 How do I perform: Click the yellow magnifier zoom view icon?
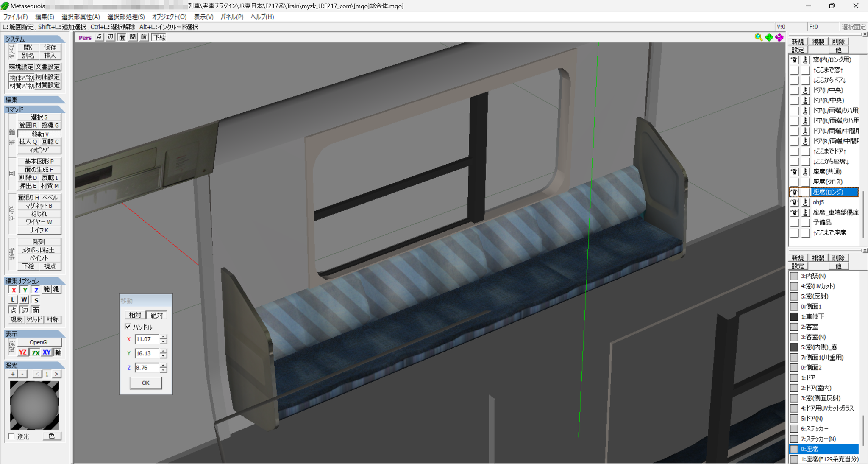pyautogui.click(x=758, y=37)
